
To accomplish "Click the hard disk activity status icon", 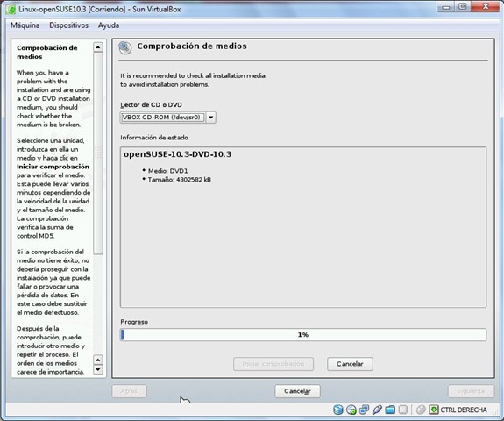I will [x=337, y=410].
